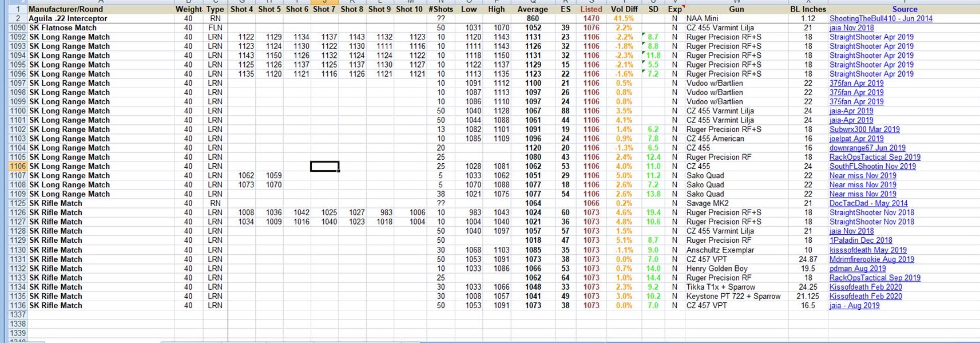The image size is (980, 343).
Task: Select barrel length cell 24.87
Action: click(x=808, y=259)
